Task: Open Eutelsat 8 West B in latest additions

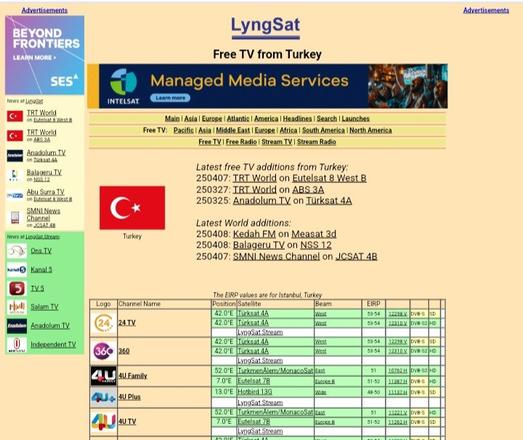Action: (329, 178)
